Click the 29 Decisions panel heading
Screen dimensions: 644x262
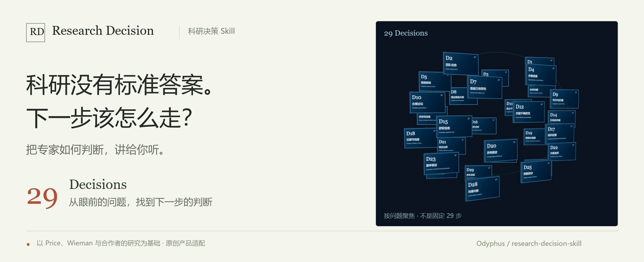click(406, 33)
